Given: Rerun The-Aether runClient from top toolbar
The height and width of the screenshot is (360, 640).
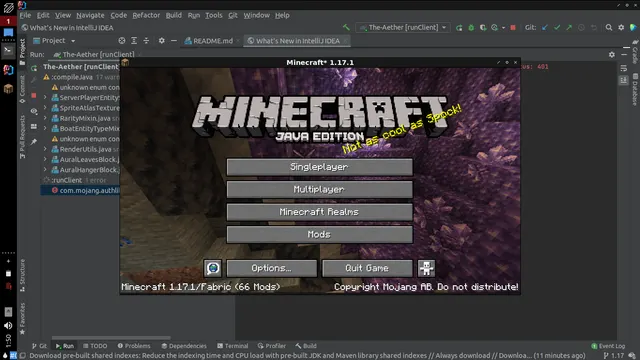Looking at the screenshot, I should point(459,27).
